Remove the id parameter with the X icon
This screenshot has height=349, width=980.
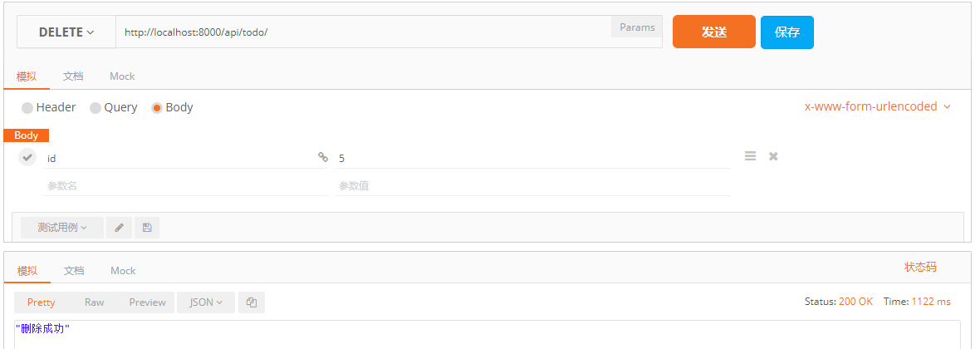(773, 156)
